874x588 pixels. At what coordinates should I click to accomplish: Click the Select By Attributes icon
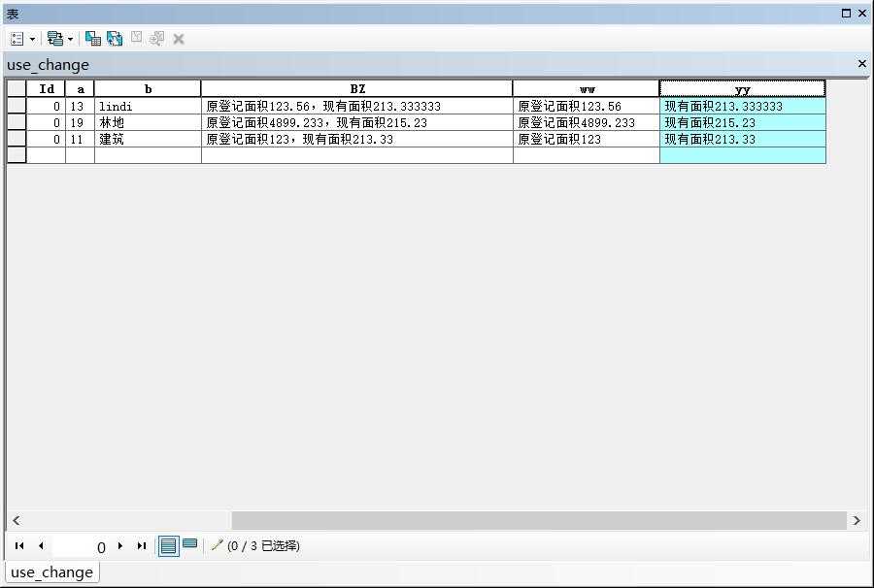93,39
